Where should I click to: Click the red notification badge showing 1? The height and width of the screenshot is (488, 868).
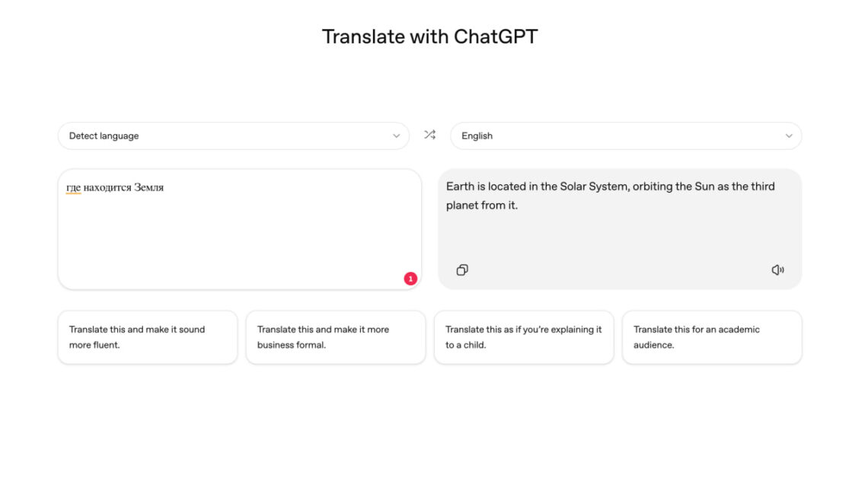tap(410, 279)
